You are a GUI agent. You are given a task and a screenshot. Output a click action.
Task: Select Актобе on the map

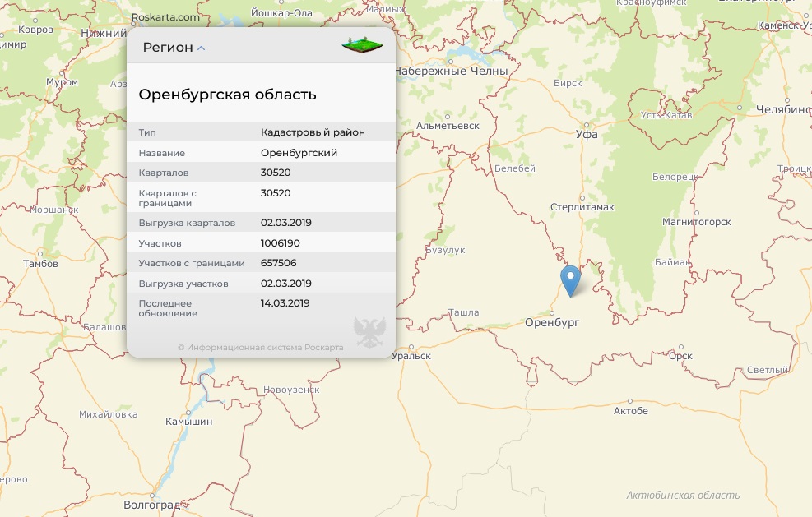[631, 411]
